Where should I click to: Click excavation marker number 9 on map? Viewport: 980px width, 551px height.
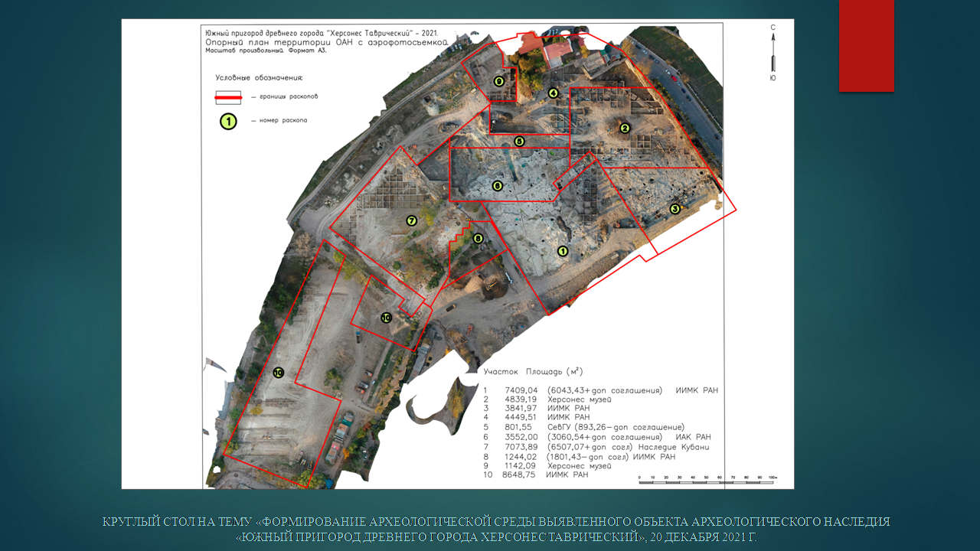tap(498, 81)
